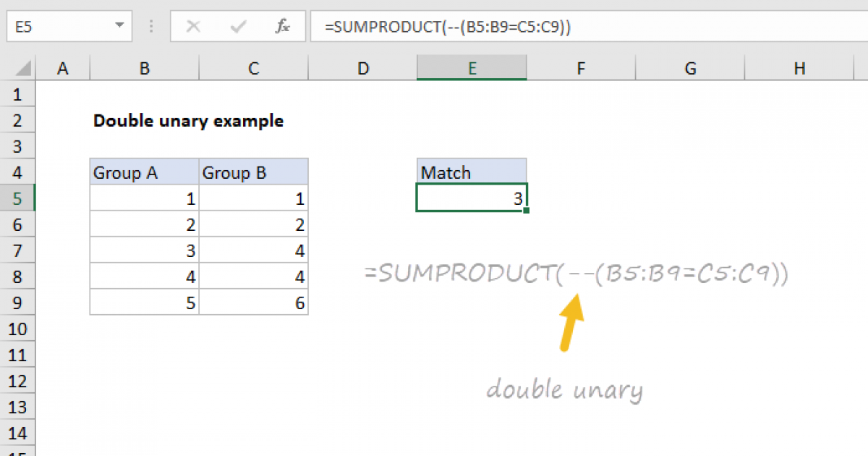Select cell B5 with value 1

click(145, 198)
